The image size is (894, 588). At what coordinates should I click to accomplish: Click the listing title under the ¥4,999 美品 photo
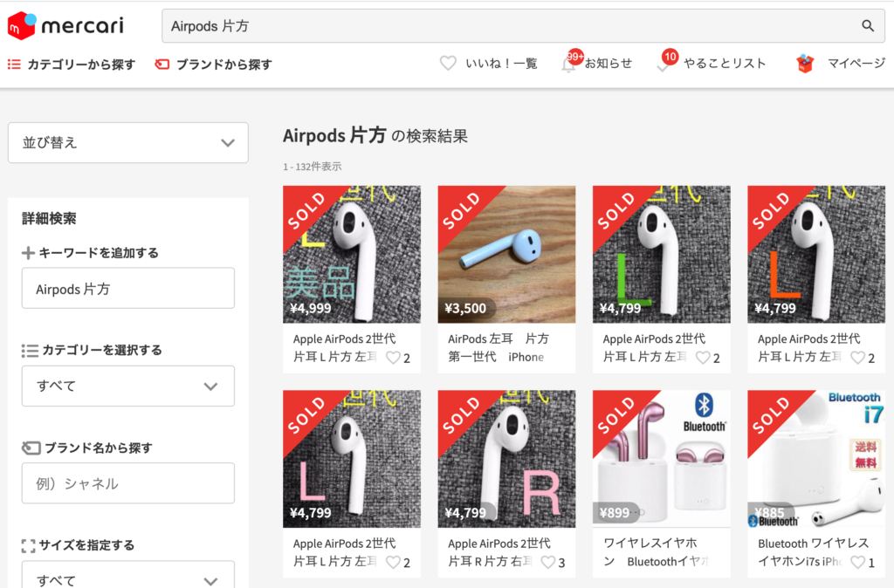[344, 348]
